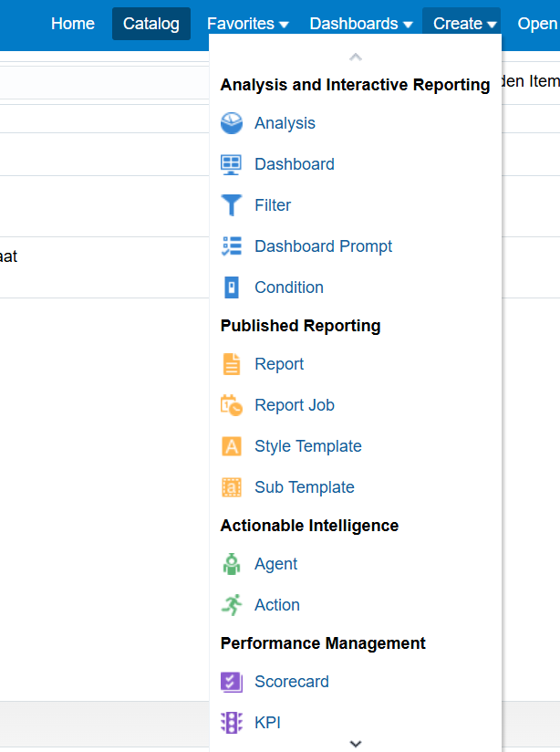Go to the Home page link
The image size is (560, 752).
(x=73, y=24)
